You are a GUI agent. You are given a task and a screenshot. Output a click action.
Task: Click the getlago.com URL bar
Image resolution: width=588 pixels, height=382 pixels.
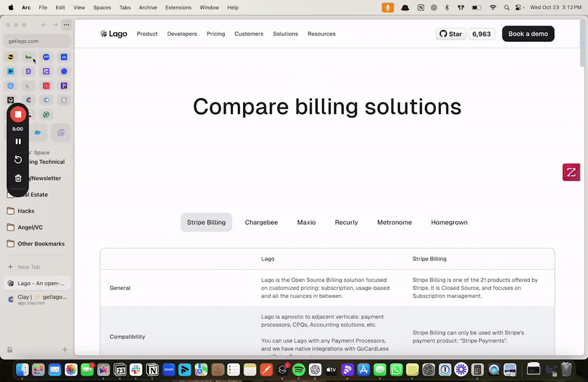pyautogui.click(x=37, y=41)
